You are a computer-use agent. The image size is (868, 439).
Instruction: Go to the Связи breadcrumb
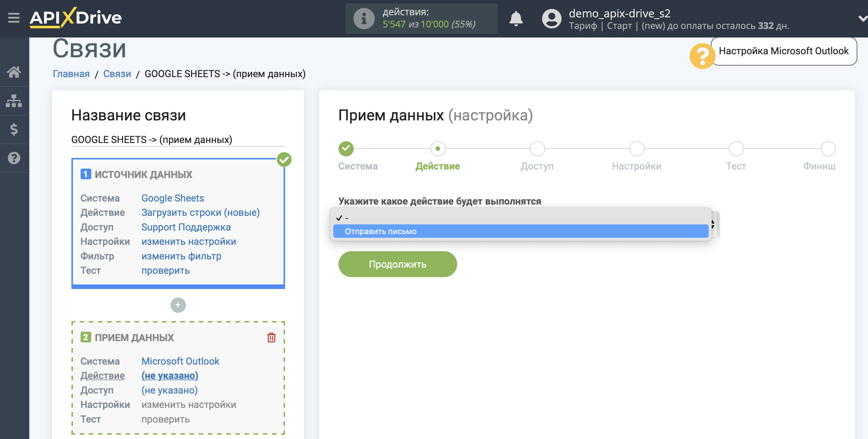coord(117,74)
